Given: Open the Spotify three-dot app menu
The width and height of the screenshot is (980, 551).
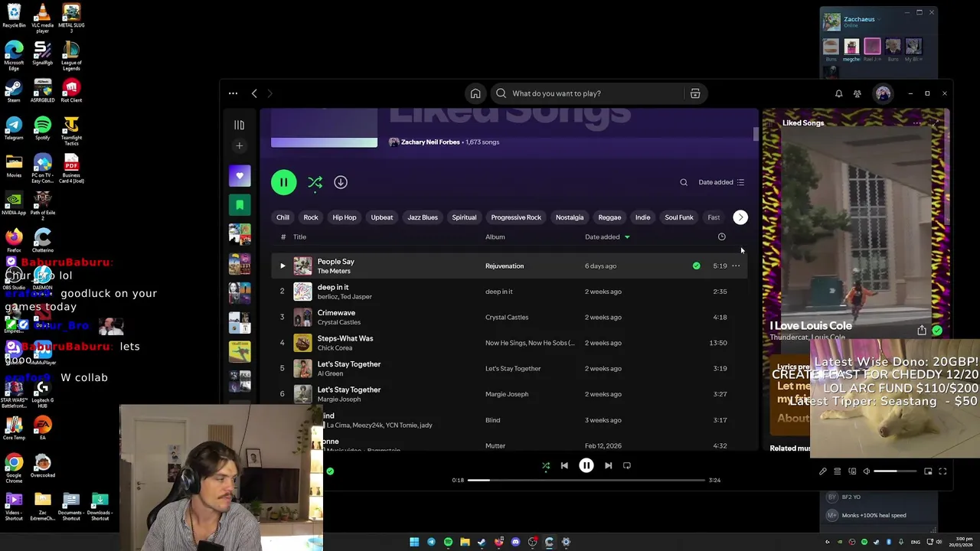Looking at the screenshot, I should (233, 93).
